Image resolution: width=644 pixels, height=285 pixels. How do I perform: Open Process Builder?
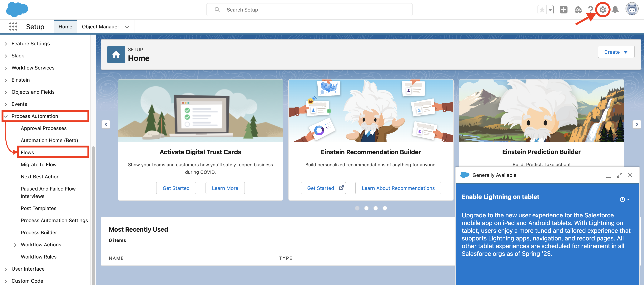(39, 233)
